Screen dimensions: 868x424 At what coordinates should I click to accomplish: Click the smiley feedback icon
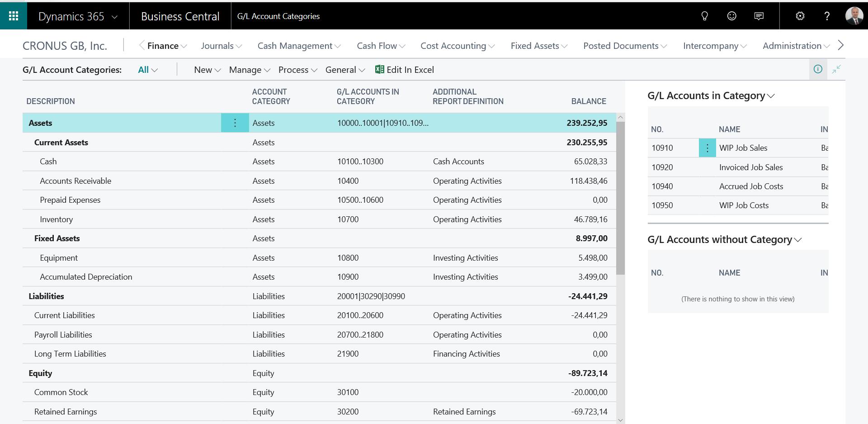pyautogui.click(x=731, y=16)
